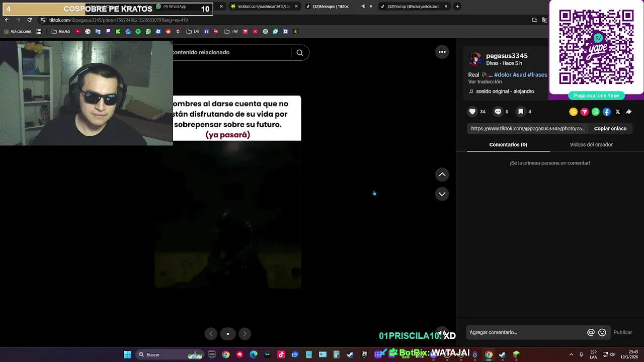
Task: Share the post on Facebook
Action: pos(607,112)
